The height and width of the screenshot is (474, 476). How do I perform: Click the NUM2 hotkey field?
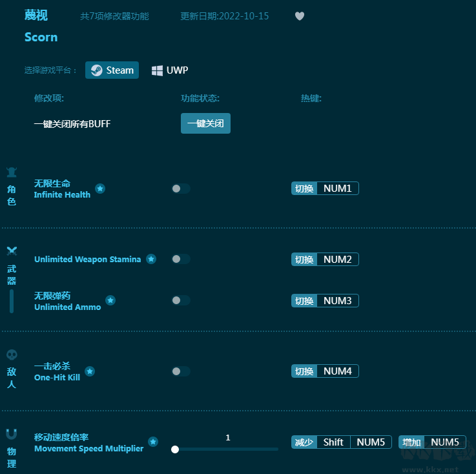(338, 260)
